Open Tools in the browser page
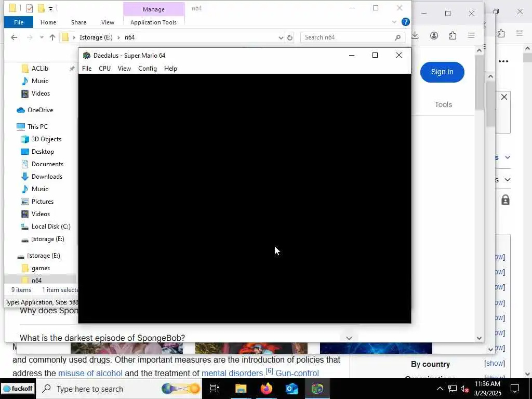 444,104
